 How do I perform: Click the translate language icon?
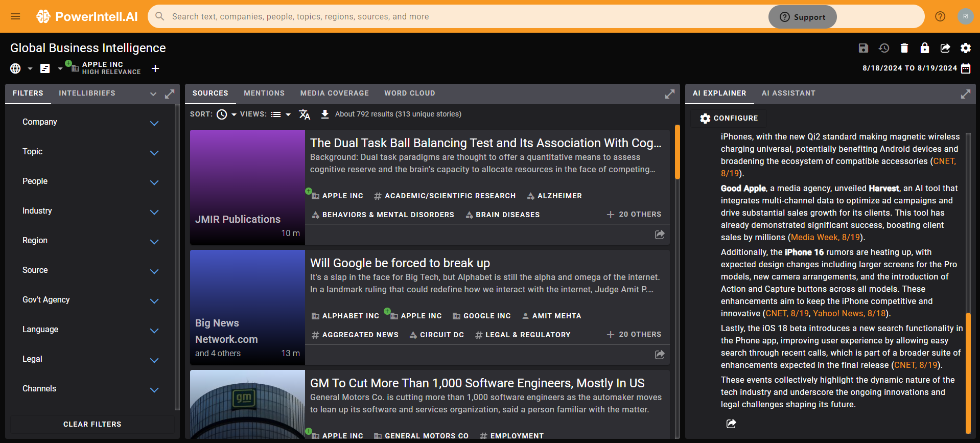coord(305,114)
